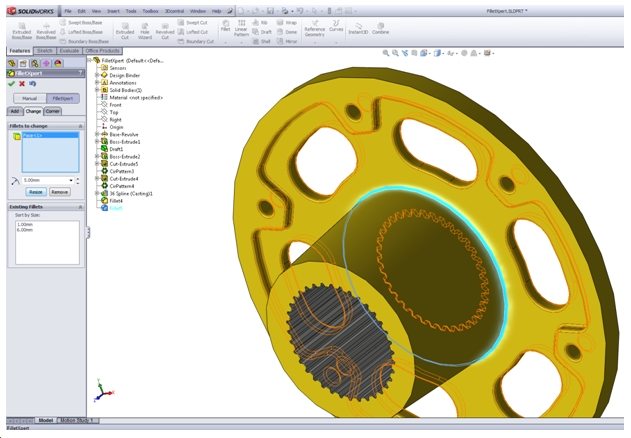Switch to the Sketch tab
Viewport: 631px width, 438px height.
(45, 50)
